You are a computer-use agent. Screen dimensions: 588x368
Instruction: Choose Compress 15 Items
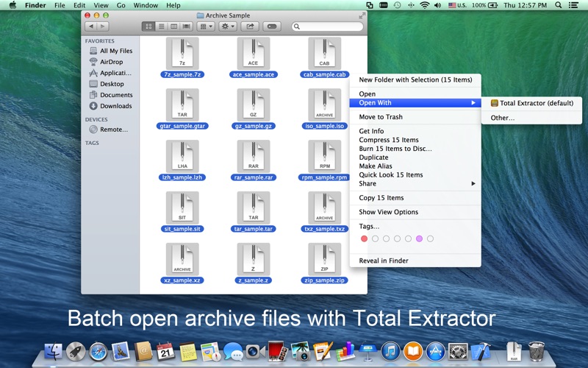[x=415, y=140]
